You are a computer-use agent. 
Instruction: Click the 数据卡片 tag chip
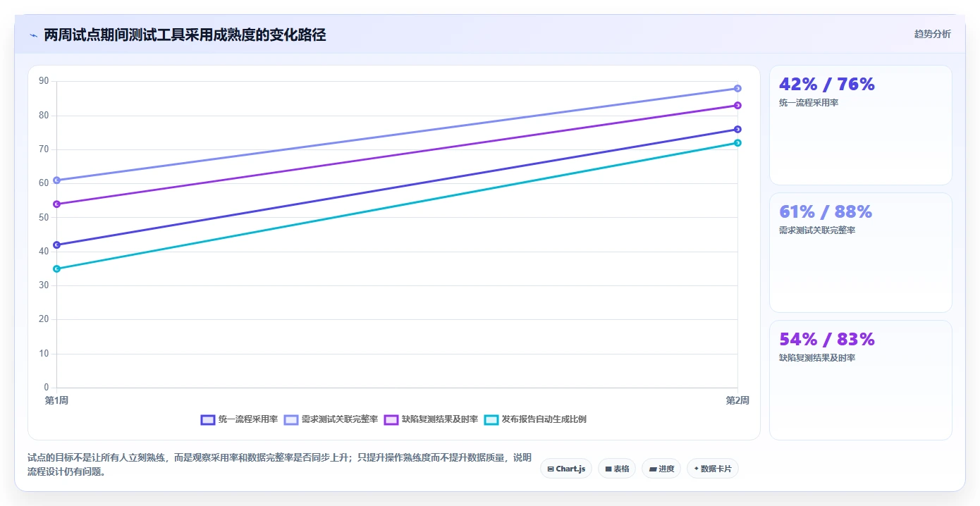tap(712, 469)
